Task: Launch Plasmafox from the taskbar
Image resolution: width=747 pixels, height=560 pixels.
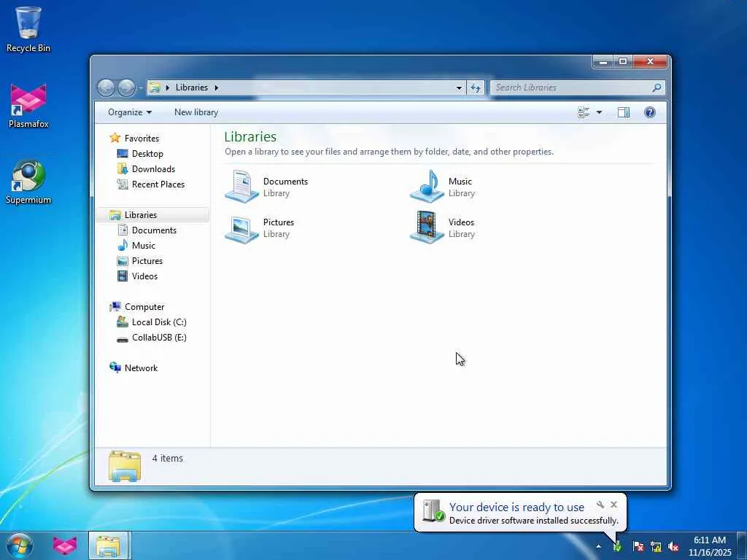Action: (65, 545)
